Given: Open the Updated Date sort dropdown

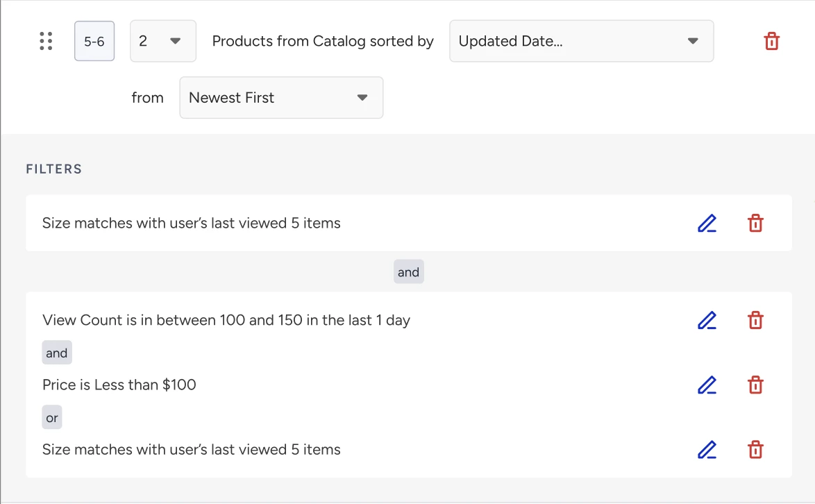Looking at the screenshot, I should pyautogui.click(x=581, y=41).
